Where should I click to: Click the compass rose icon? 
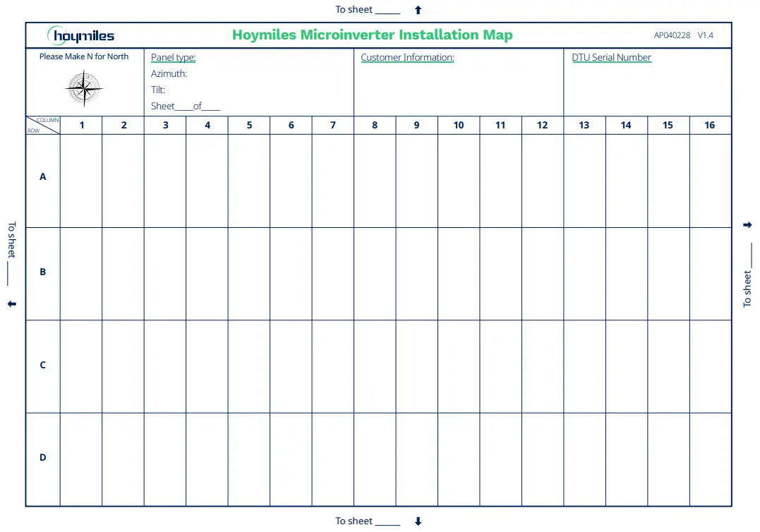[x=84, y=88]
